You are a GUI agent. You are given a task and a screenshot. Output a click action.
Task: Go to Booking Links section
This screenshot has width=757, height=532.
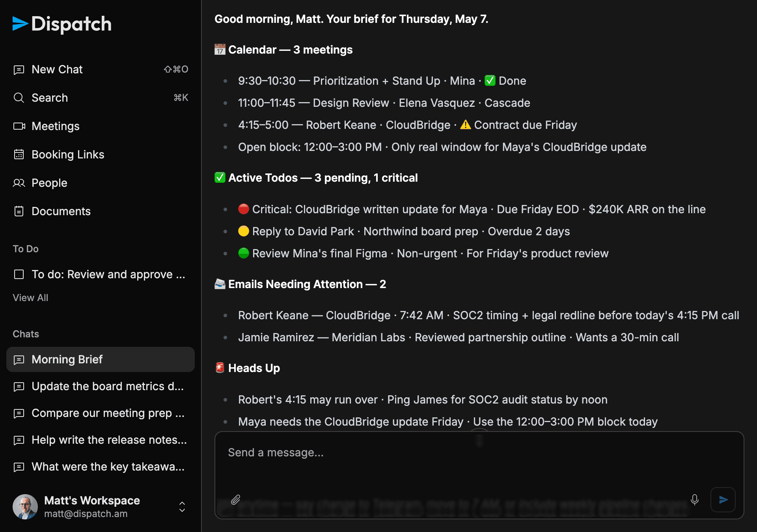point(101,154)
